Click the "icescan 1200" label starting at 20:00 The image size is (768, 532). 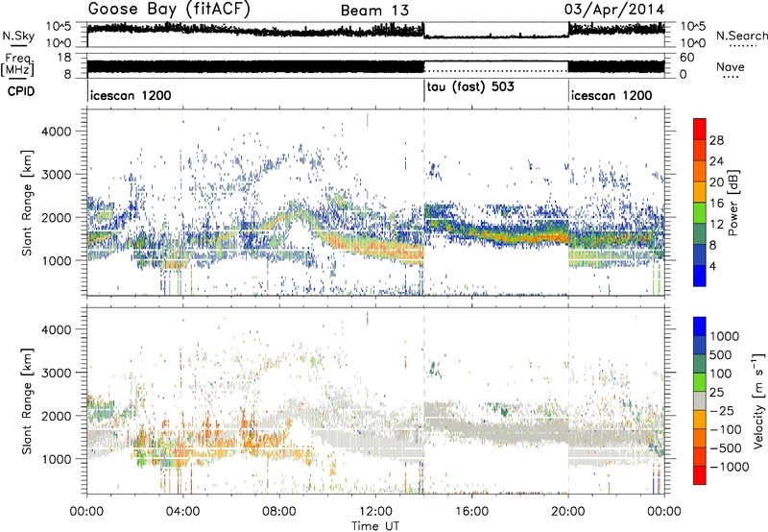[x=612, y=95]
